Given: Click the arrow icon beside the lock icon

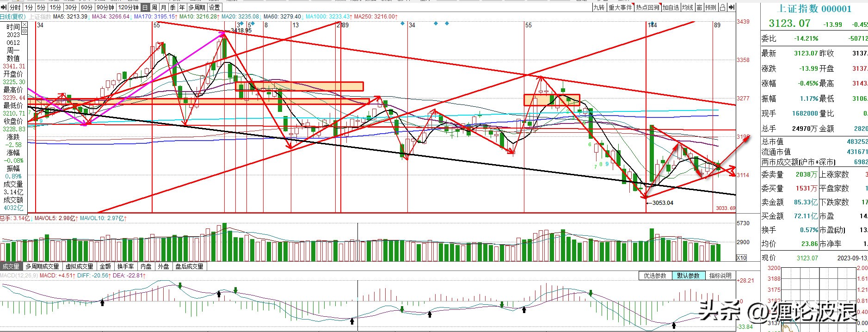Looking at the screenshot, I should click(x=731, y=7).
